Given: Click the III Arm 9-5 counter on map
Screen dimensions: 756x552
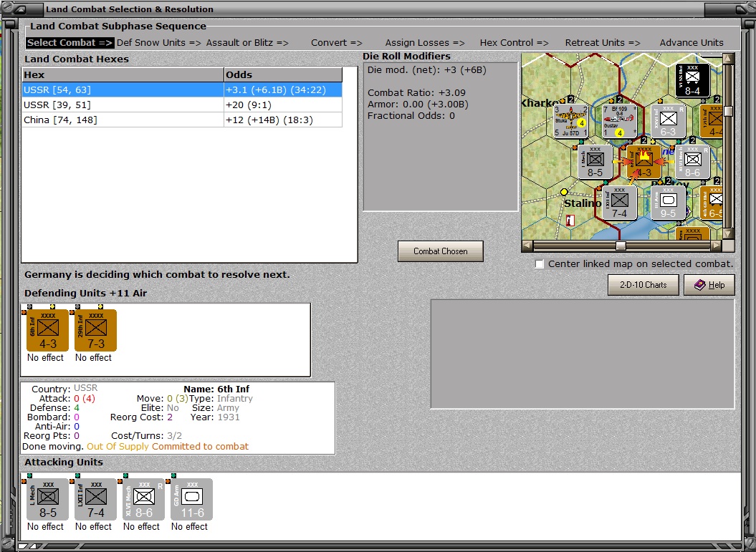Looking at the screenshot, I should click(668, 203).
